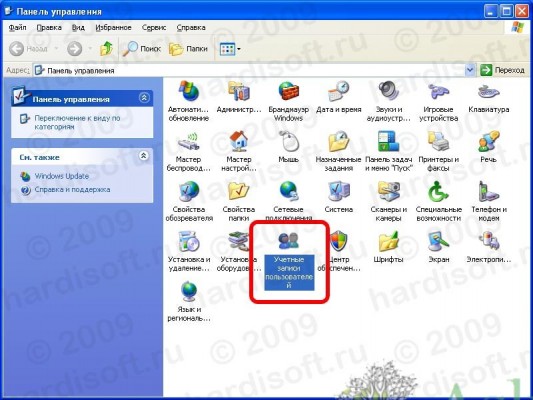Open the Файл menu
This screenshot has height=400, width=533.
[x=17, y=28]
